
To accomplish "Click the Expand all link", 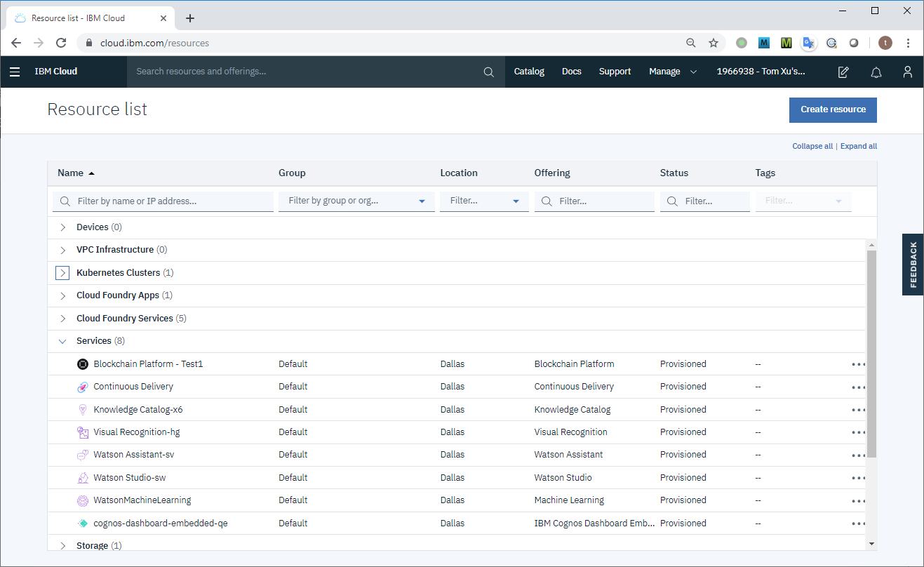I will coord(859,147).
